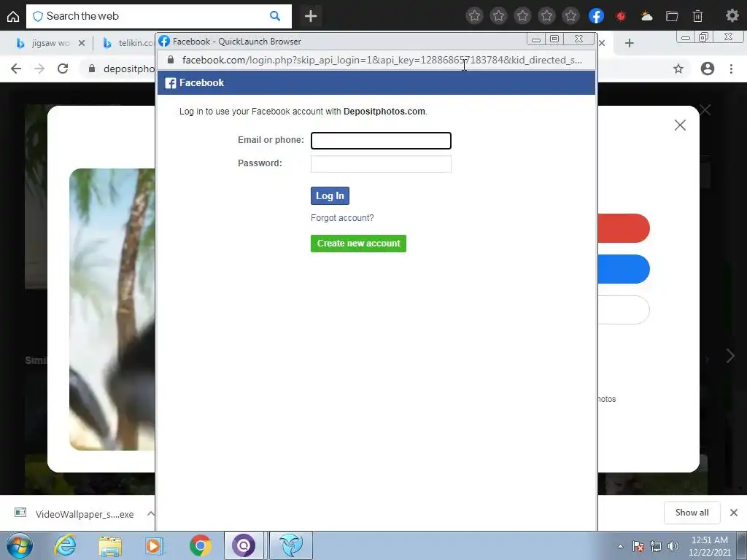Focus the Email or phone field
The width and height of the screenshot is (747, 560).
(381, 141)
